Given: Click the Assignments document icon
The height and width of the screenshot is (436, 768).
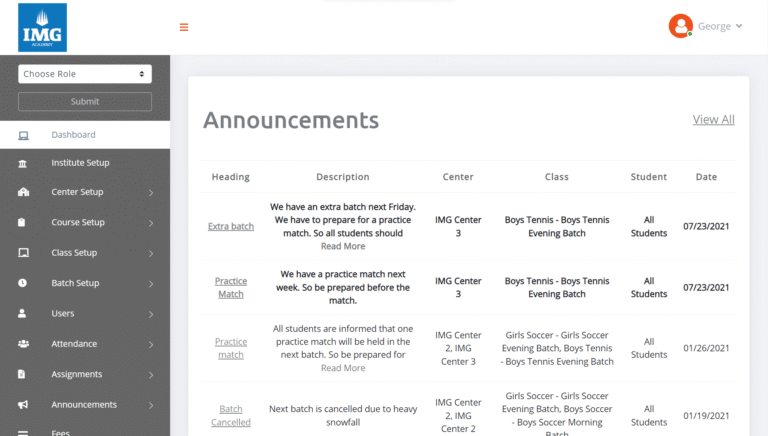Looking at the screenshot, I should point(23,374).
